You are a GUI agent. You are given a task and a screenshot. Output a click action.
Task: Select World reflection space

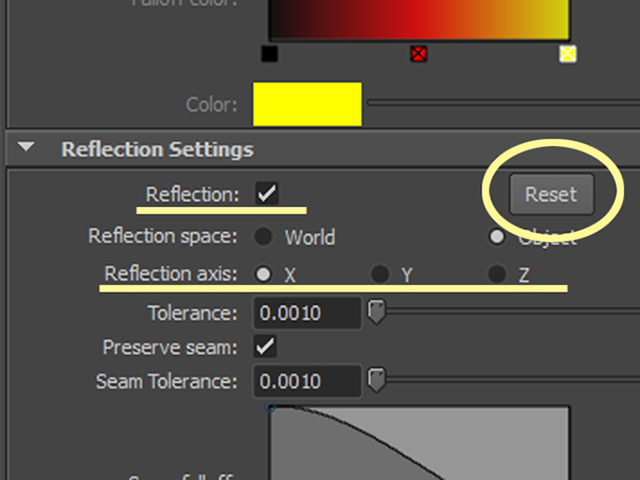point(263,237)
